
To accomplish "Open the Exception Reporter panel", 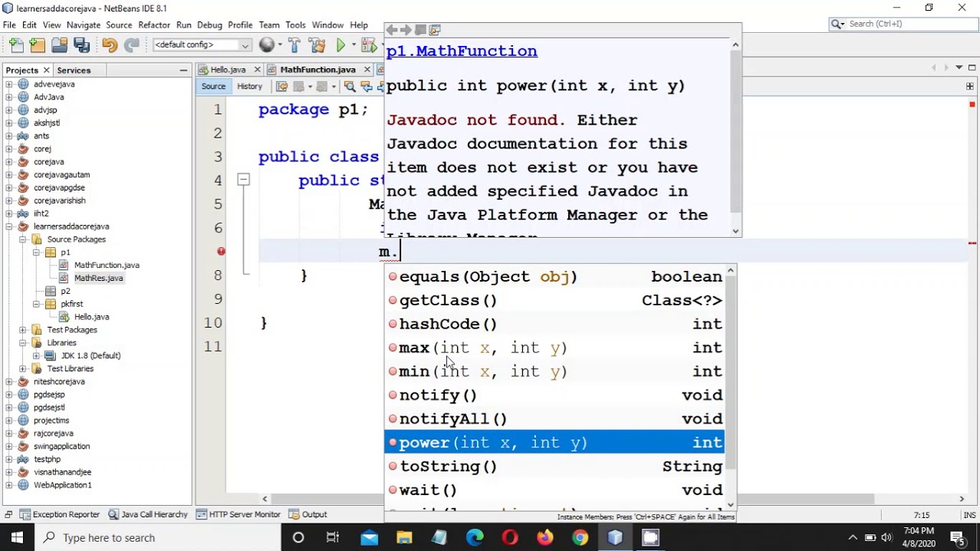I will [x=60, y=514].
